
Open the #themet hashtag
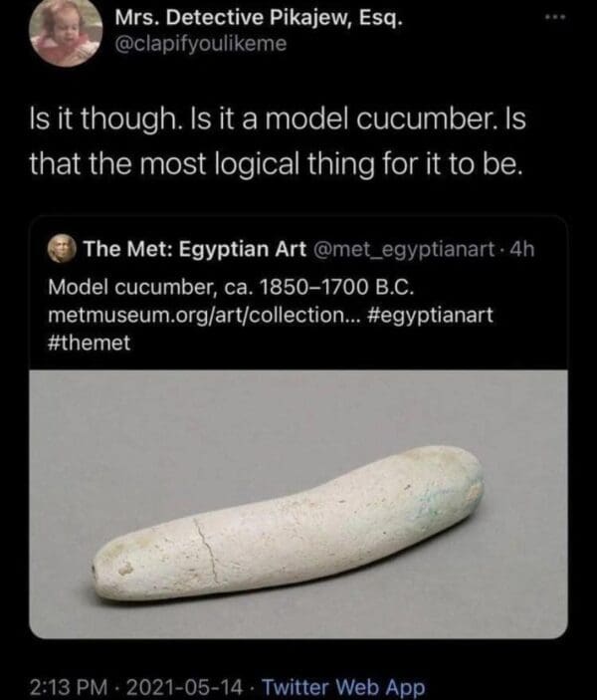pyautogui.click(x=90, y=343)
